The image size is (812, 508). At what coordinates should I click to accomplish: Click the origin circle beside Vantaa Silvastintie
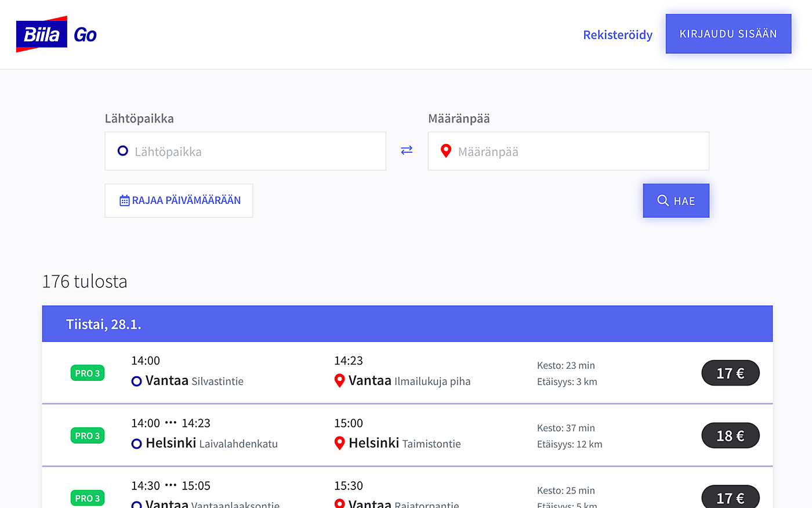(x=137, y=381)
